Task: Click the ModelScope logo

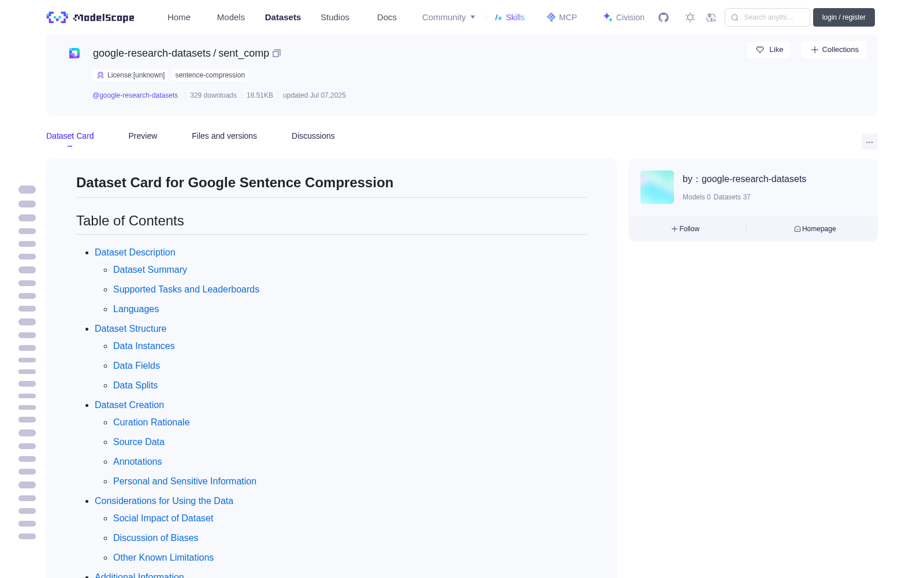Action: (90, 17)
